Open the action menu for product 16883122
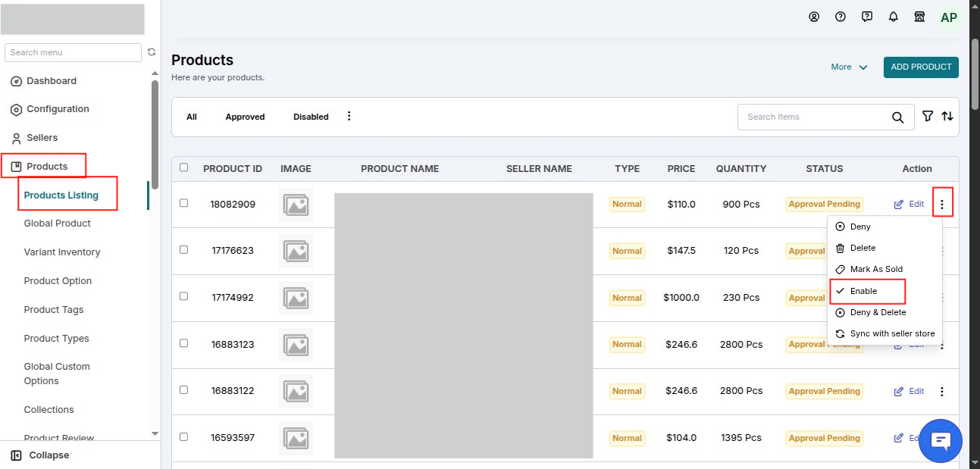 tap(942, 392)
